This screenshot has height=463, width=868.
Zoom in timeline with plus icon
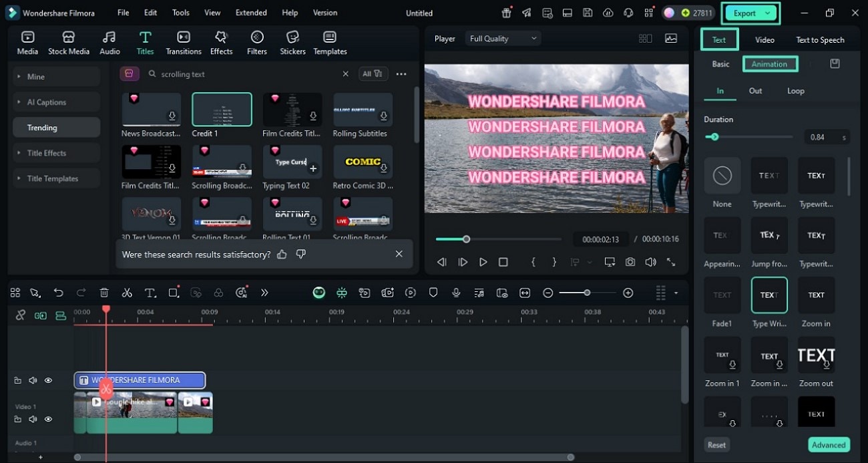point(628,293)
